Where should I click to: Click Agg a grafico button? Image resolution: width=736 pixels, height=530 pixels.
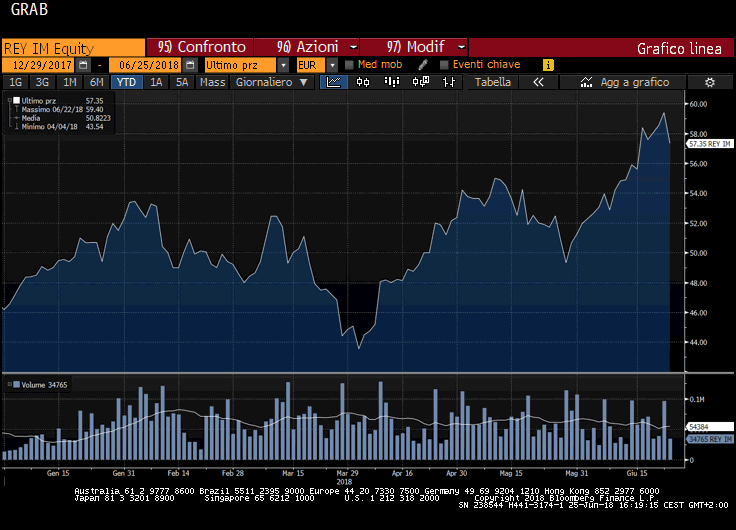622,82
